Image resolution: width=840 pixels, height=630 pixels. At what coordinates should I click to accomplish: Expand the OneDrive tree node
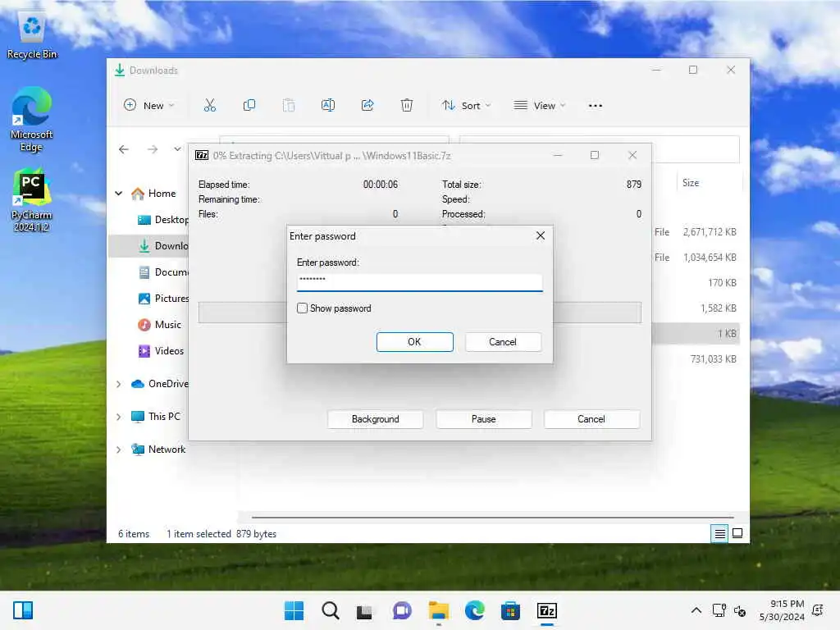(119, 384)
